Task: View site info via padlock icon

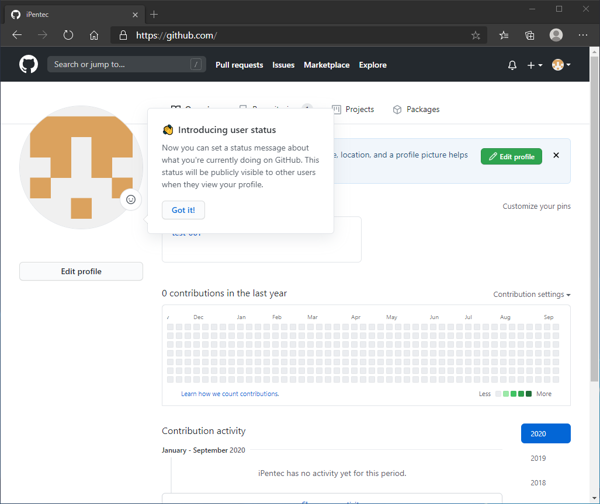Action: [x=123, y=35]
